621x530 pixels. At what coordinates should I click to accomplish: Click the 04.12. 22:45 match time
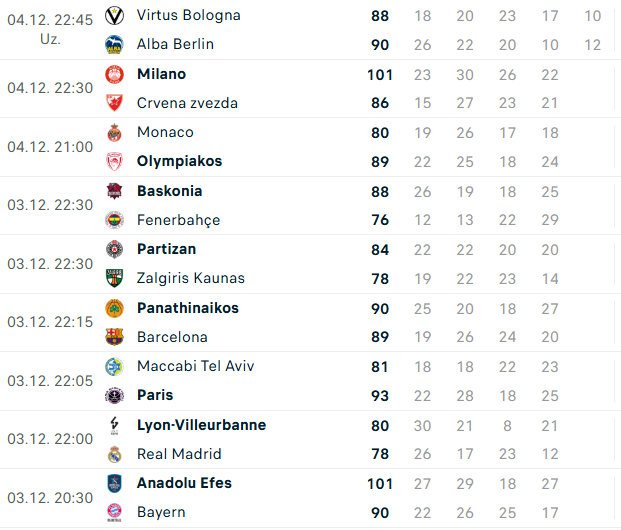coord(50,20)
